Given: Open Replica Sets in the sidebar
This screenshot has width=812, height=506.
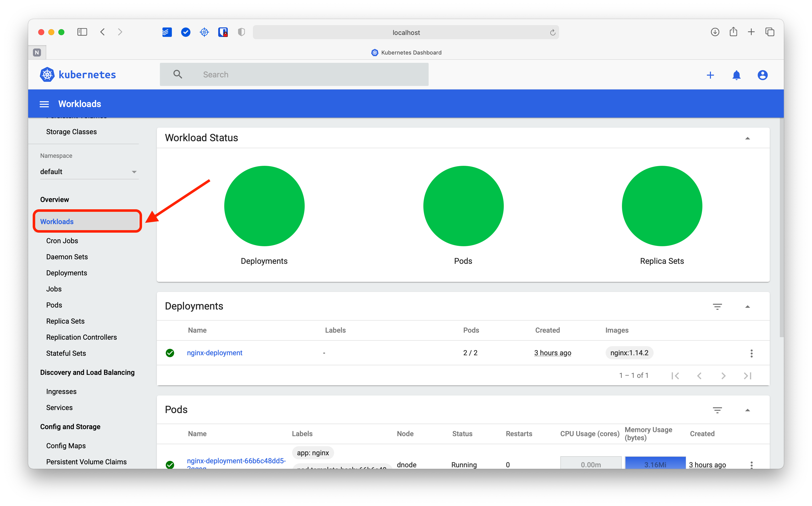Looking at the screenshot, I should [65, 321].
